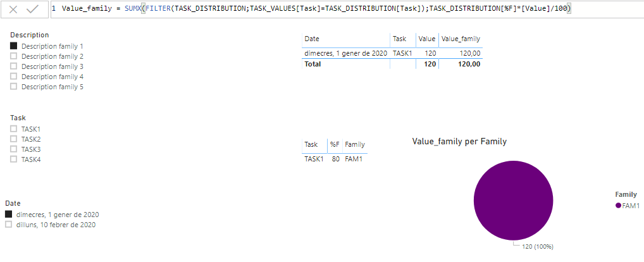Select TASK3 in Task slicer
644x262 pixels.
click(x=13, y=149)
